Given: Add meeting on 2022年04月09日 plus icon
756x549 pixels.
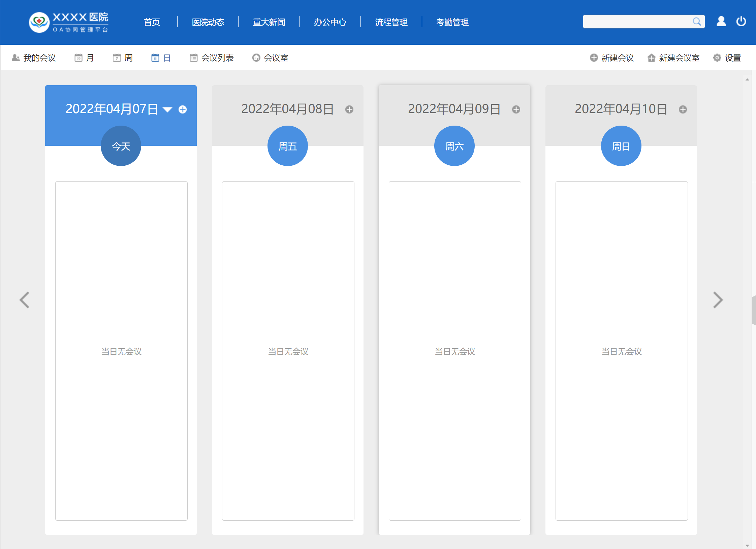Looking at the screenshot, I should [516, 109].
